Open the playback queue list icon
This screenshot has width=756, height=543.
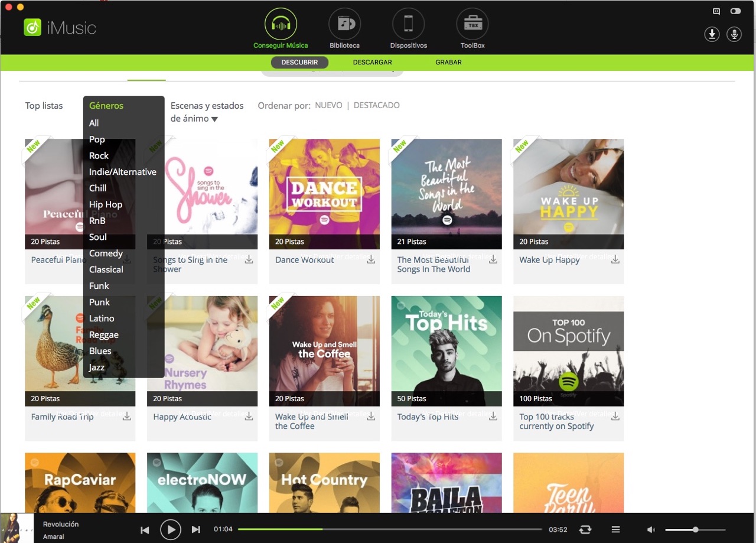615,529
